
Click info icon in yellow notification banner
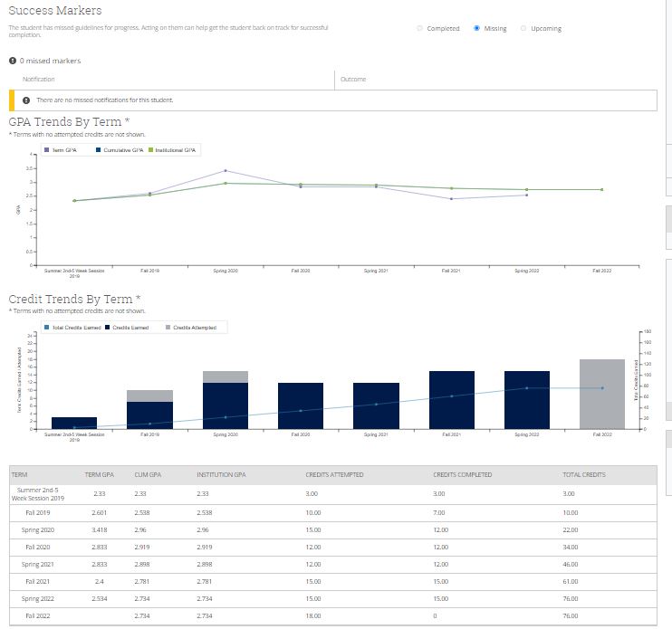click(x=26, y=100)
